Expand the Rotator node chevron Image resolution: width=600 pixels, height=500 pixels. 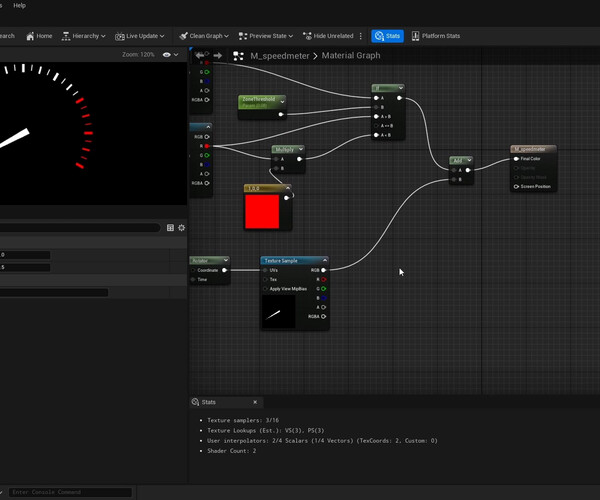point(226,261)
